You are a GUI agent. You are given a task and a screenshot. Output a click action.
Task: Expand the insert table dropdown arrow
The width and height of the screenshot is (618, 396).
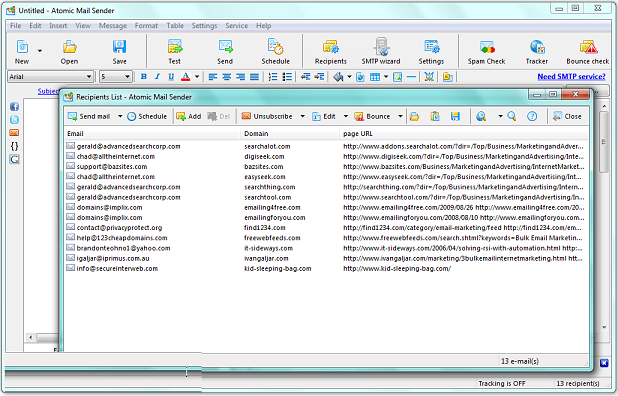[x=386, y=76]
